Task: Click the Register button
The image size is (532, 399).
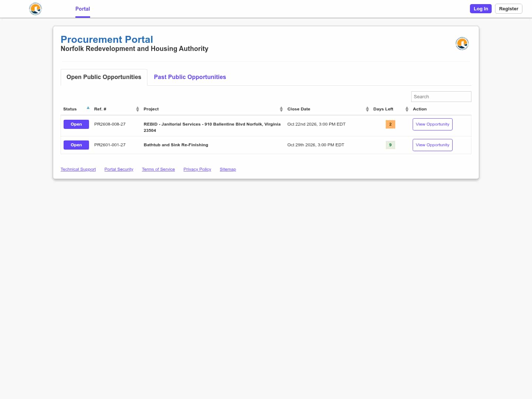Action: click(x=508, y=9)
